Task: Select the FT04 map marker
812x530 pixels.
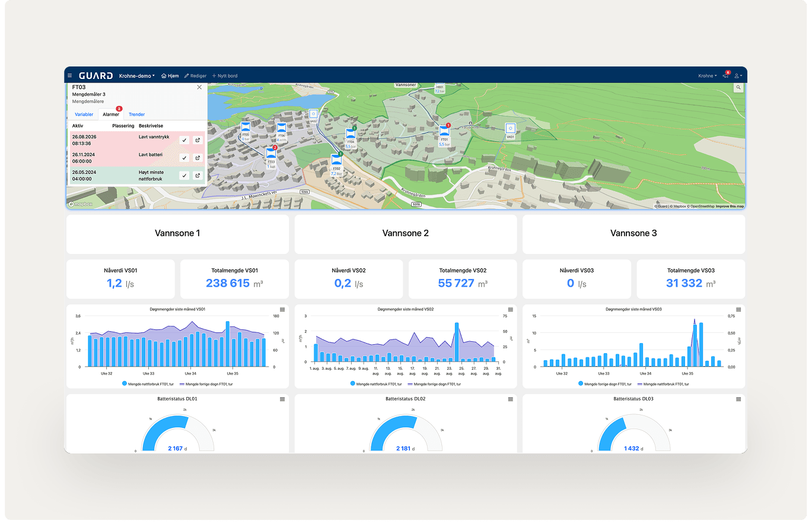Action: [x=351, y=134]
